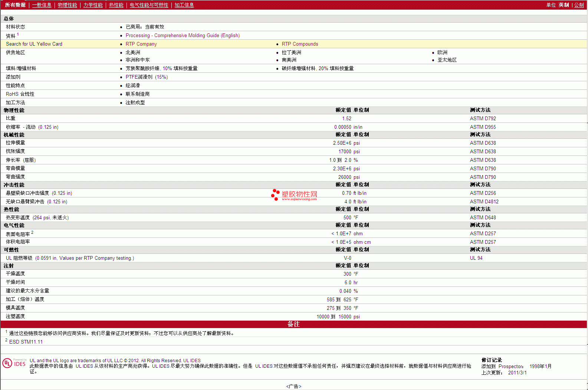Switch to the 一般信息 tab
The height and width of the screenshot is (390, 588).
click(42, 5)
